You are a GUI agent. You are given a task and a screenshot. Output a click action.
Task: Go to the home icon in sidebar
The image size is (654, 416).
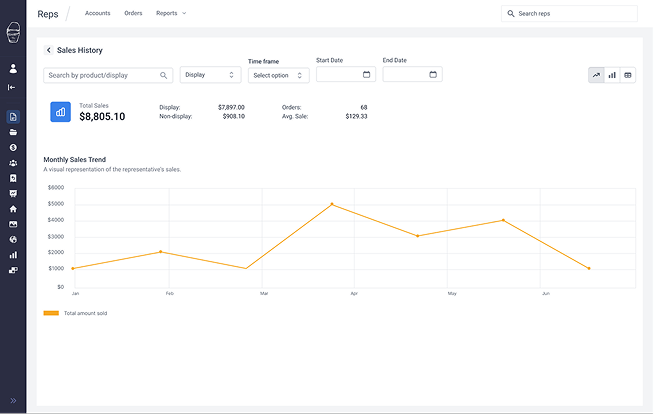[x=13, y=209]
